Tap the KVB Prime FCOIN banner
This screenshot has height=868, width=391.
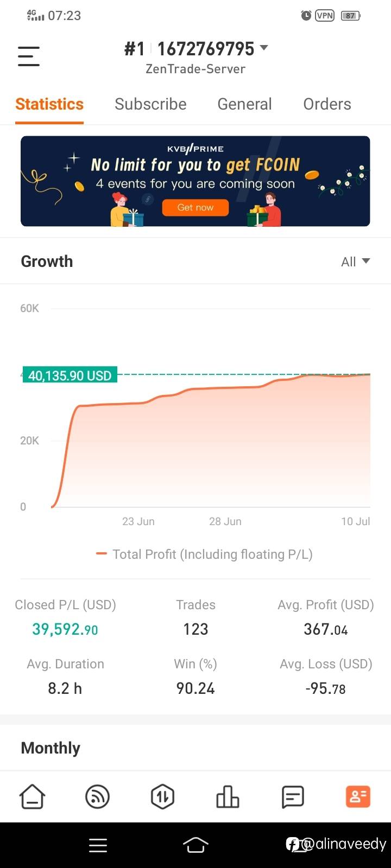(195, 181)
